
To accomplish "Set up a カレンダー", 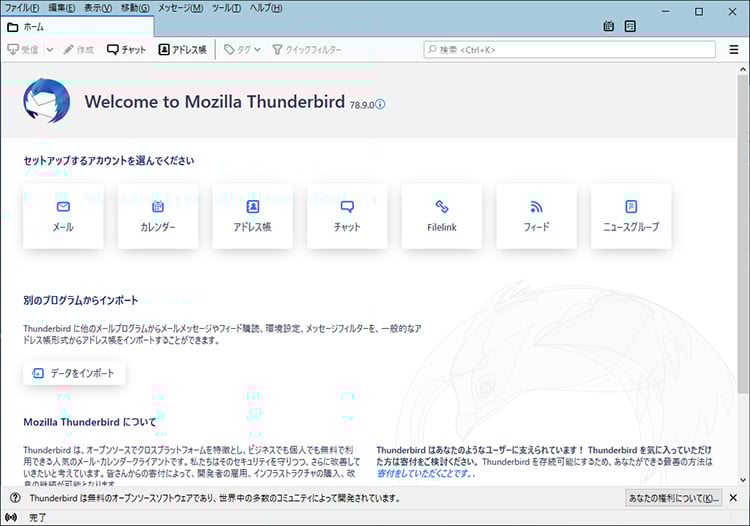I will tap(158, 216).
